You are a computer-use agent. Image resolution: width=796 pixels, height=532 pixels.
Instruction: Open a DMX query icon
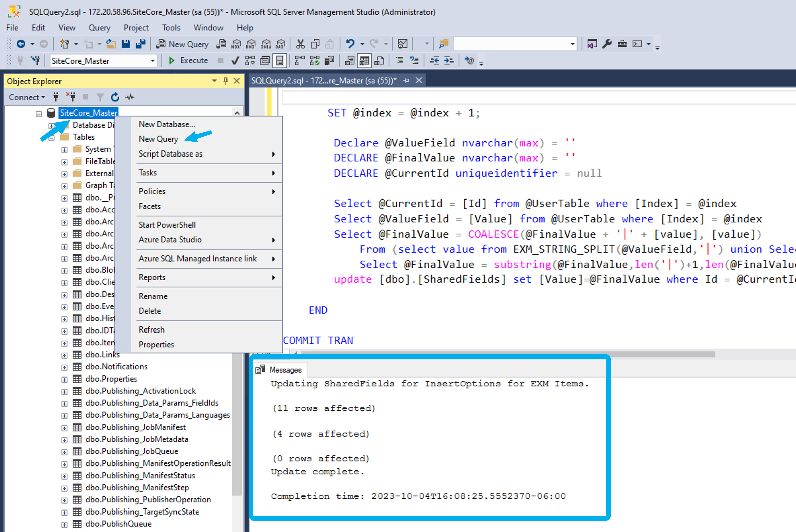pos(251,44)
